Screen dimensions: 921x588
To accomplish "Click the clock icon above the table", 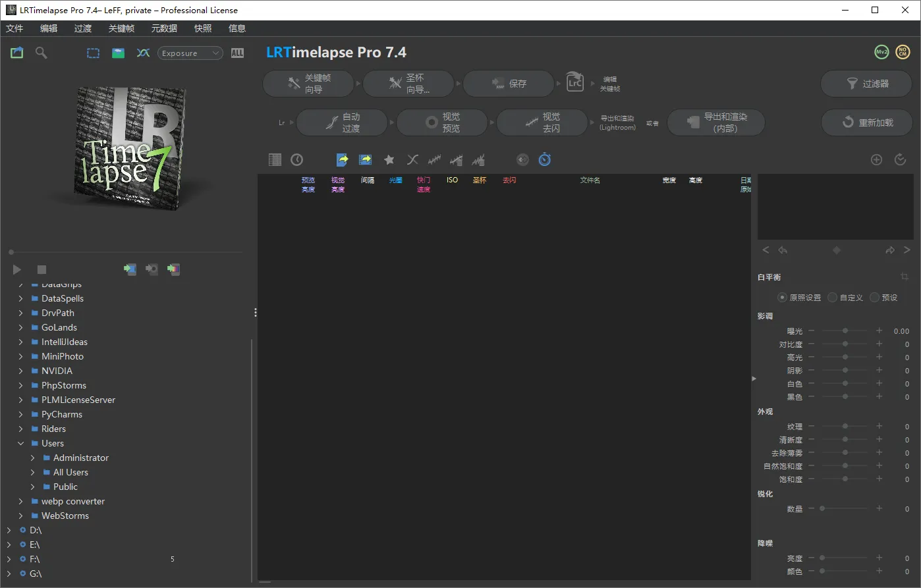I will pos(297,159).
